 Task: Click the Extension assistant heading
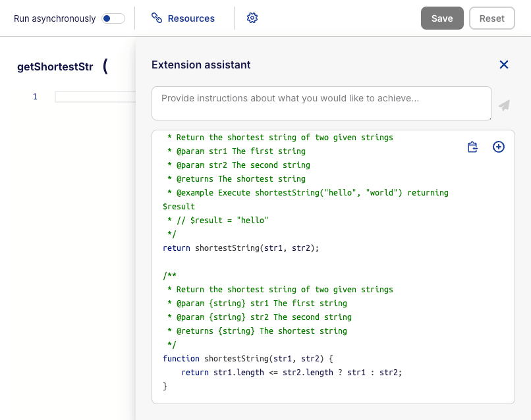pyautogui.click(x=201, y=65)
